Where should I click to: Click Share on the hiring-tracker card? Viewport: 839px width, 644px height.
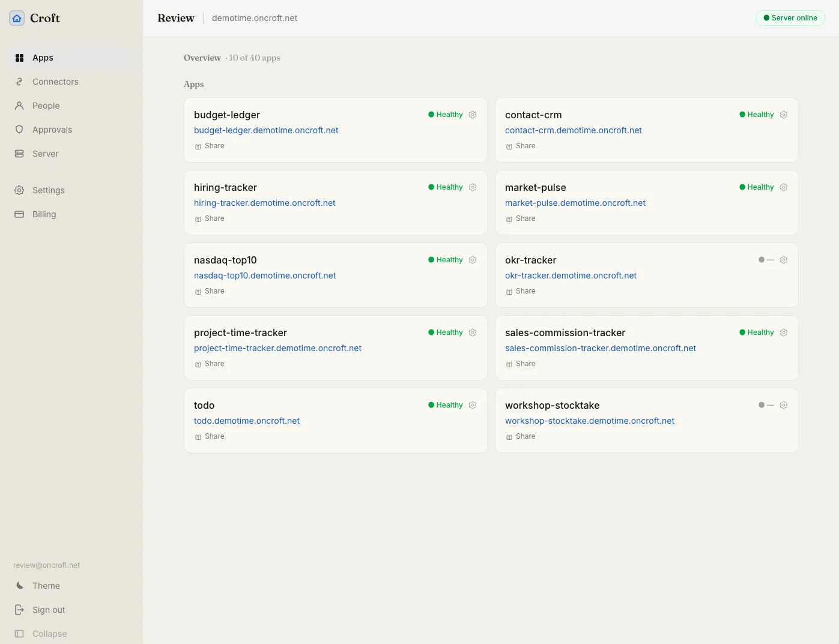(210, 218)
